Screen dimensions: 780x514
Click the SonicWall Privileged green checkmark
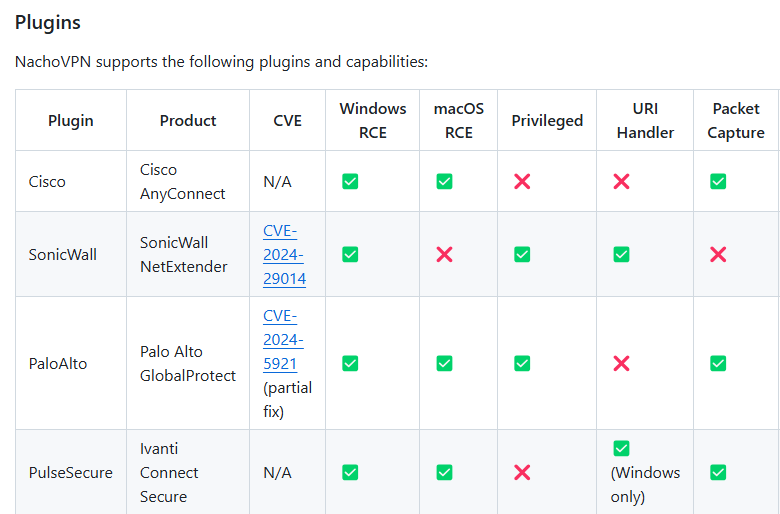(522, 254)
